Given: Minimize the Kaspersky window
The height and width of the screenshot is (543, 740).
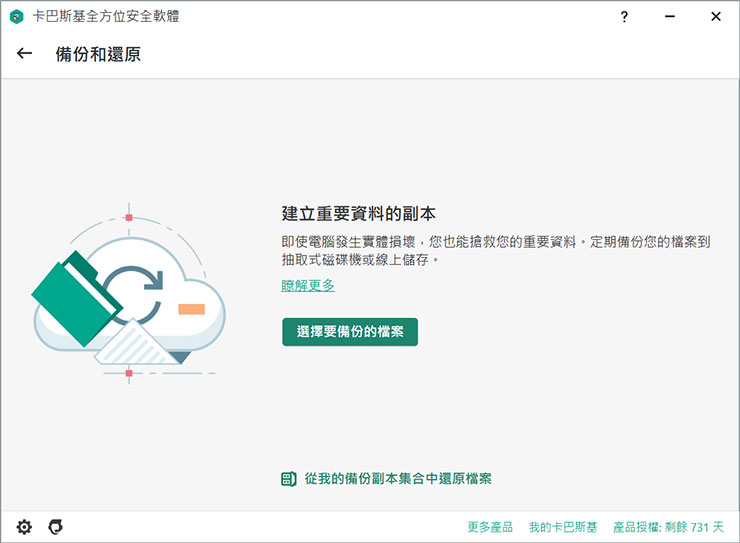Looking at the screenshot, I should [670, 17].
